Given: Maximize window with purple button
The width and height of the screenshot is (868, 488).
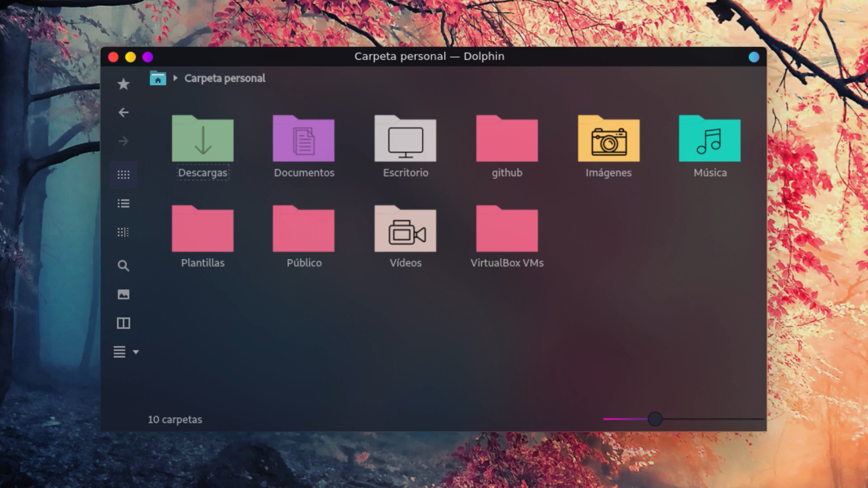Looking at the screenshot, I should click(x=148, y=57).
